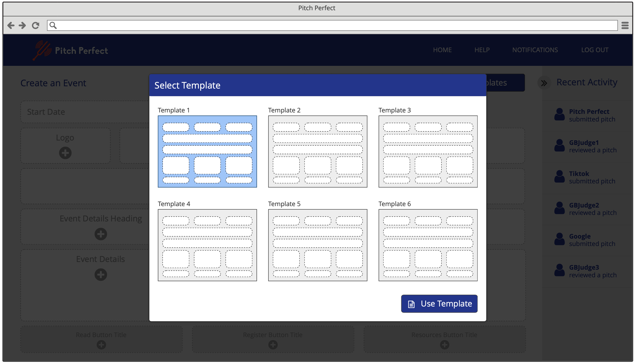Screen dimensions: 637x364
Task: Open NOTIFICATIONS from the navigation bar
Action: (535, 50)
